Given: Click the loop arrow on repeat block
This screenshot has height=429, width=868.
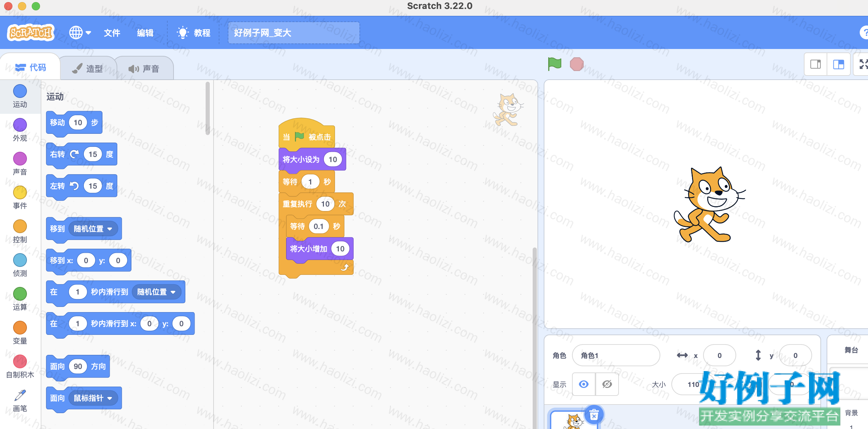Looking at the screenshot, I should tap(345, 267).
